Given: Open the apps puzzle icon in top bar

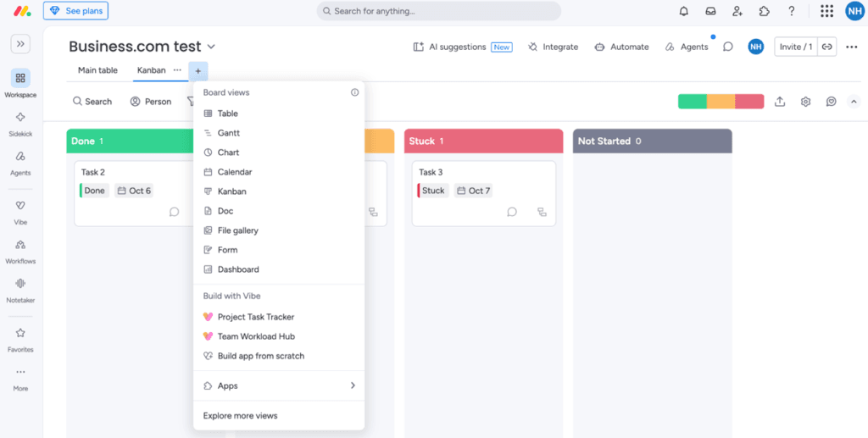Looking at the screenshot, I should coord(765,11).
